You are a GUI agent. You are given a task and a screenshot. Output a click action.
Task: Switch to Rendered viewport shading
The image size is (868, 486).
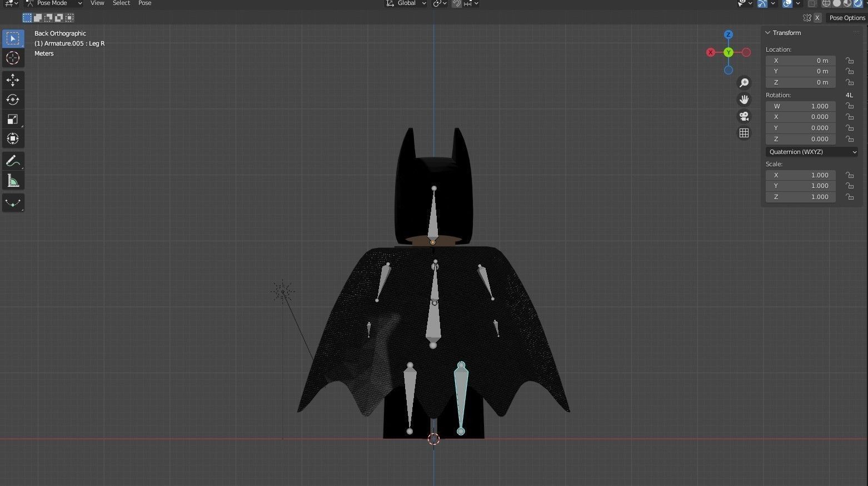tap(858, 3)
